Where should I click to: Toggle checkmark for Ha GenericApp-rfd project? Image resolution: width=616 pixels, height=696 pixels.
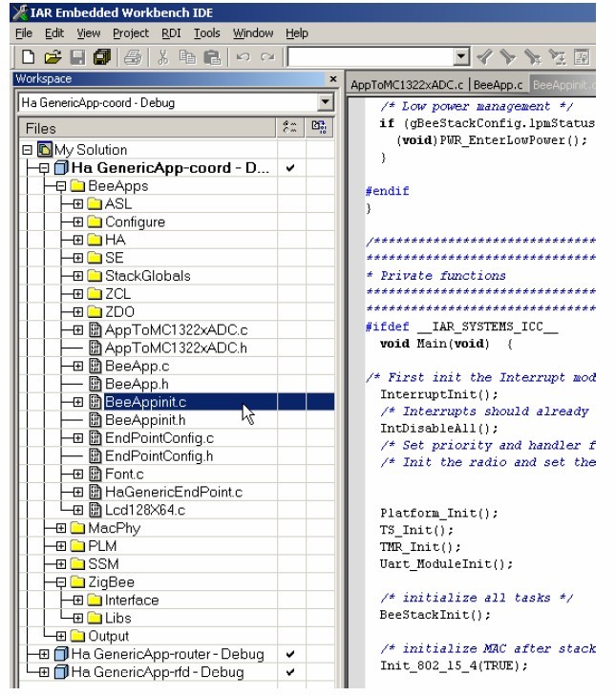(290, 672)
